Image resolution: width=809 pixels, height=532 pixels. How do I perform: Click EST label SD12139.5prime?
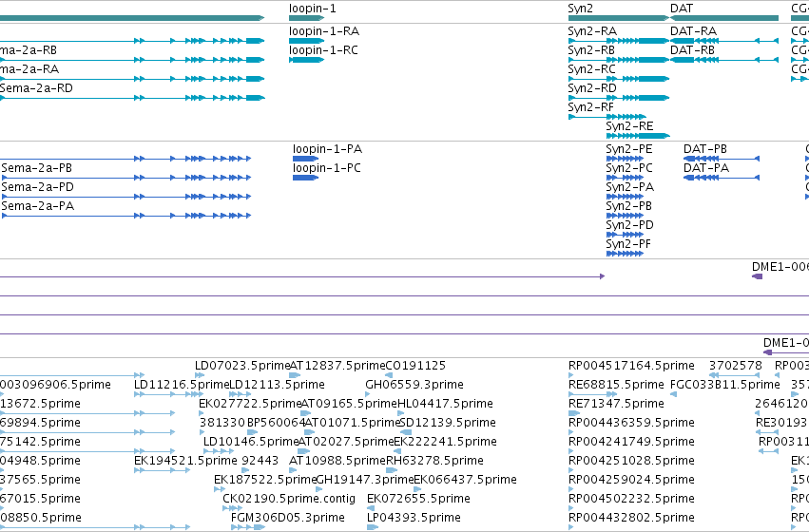(449, 423)
